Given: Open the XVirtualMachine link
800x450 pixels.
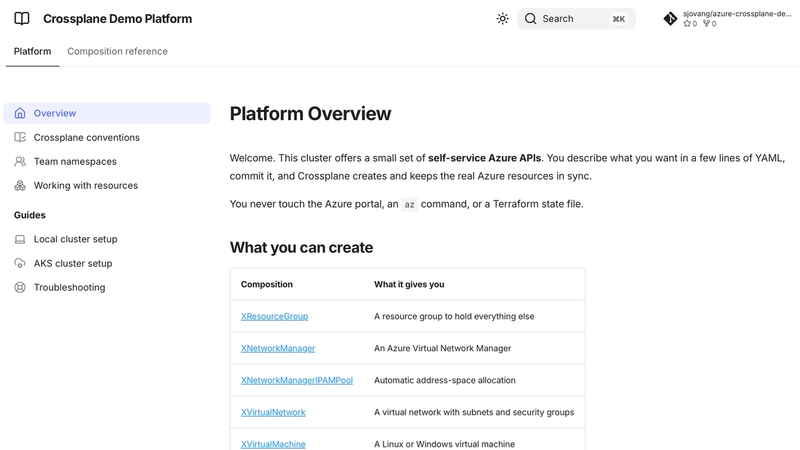Looking at the screenshot, I should [x=273, y=444].
